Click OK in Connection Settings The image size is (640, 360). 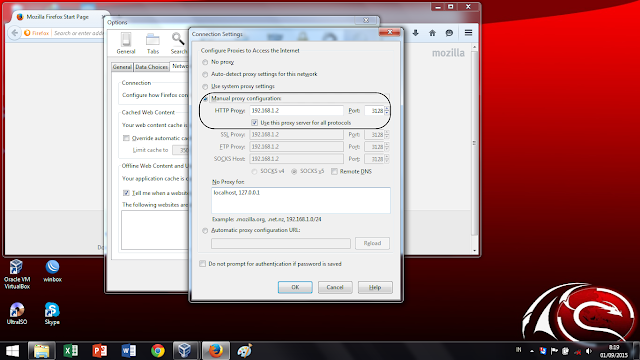coord(295,287)
